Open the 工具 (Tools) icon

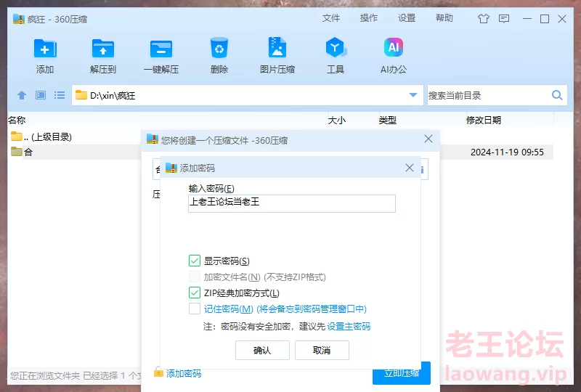[x=336, y=49]
